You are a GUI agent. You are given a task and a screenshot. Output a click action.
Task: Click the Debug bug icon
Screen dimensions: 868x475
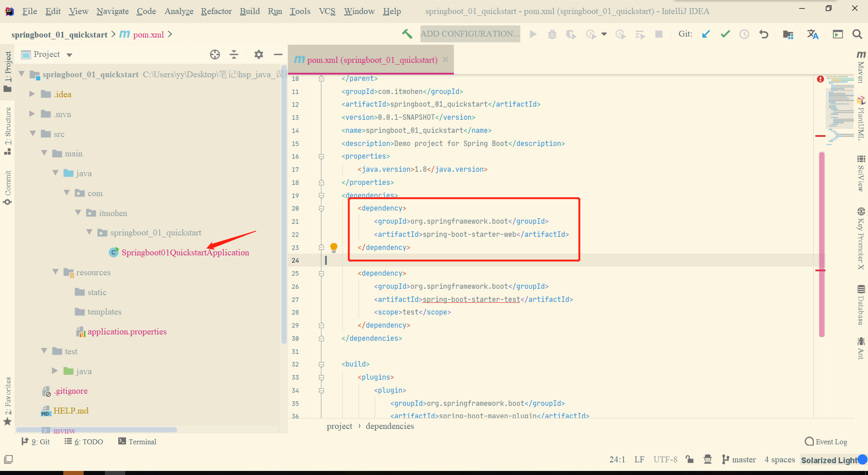click(x=552, y=34)
